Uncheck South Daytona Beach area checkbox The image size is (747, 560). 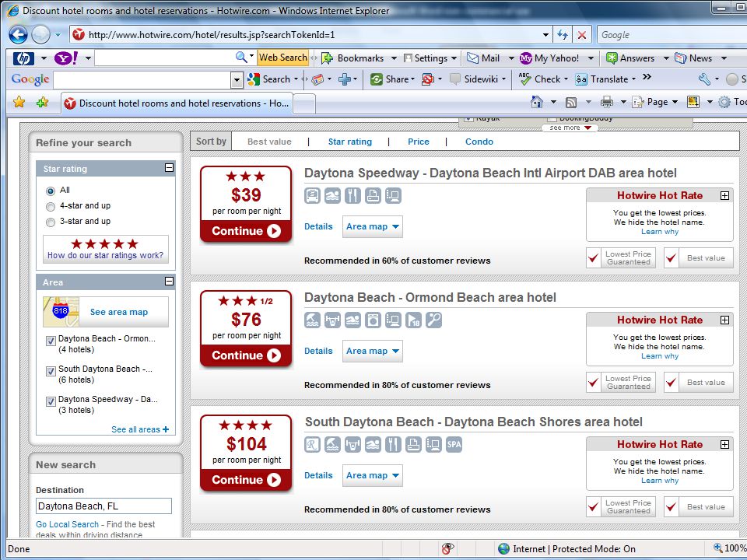pyautogui.click(x=51, y=372)
